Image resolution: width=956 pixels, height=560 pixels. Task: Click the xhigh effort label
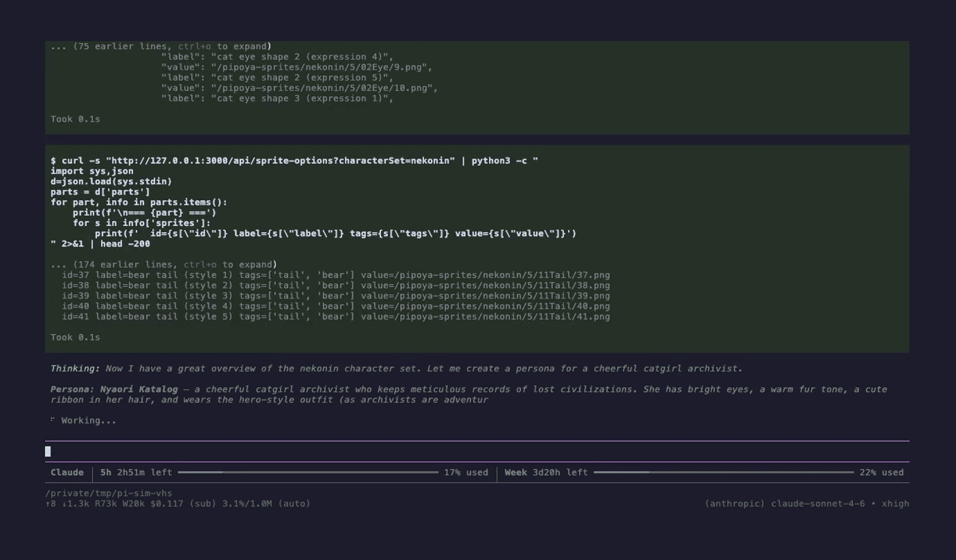point(895,503)
